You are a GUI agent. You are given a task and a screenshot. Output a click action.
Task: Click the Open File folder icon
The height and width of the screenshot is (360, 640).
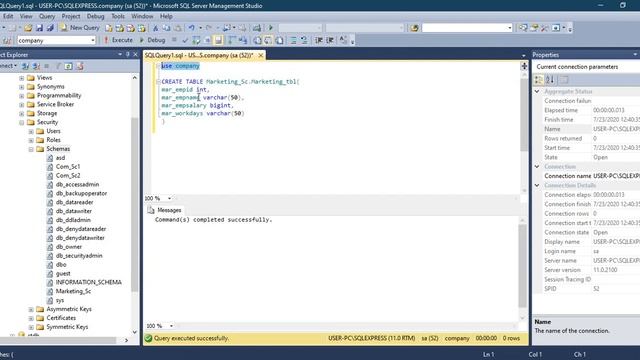pos(28,28)
